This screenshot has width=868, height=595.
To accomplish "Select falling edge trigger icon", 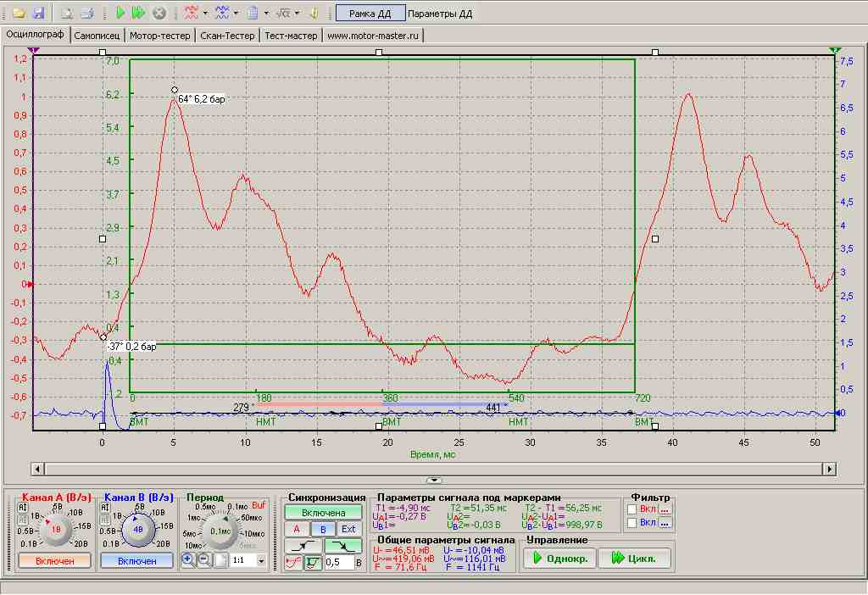I will point(343,547).
